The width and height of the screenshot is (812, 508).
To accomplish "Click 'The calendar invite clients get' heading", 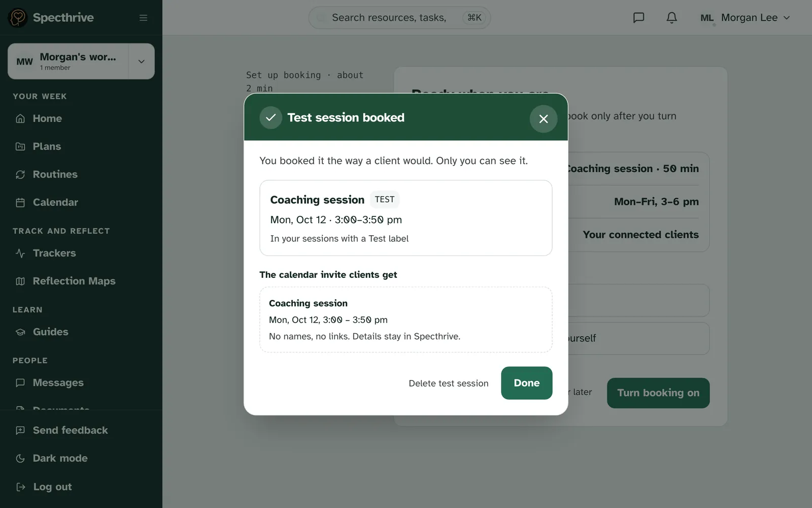I will coord(328,275).
